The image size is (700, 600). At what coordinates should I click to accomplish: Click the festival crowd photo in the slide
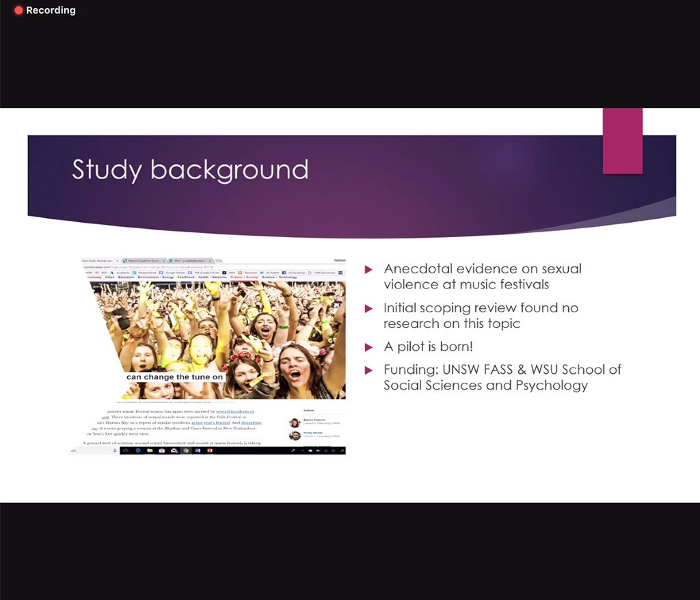(218, 340)
